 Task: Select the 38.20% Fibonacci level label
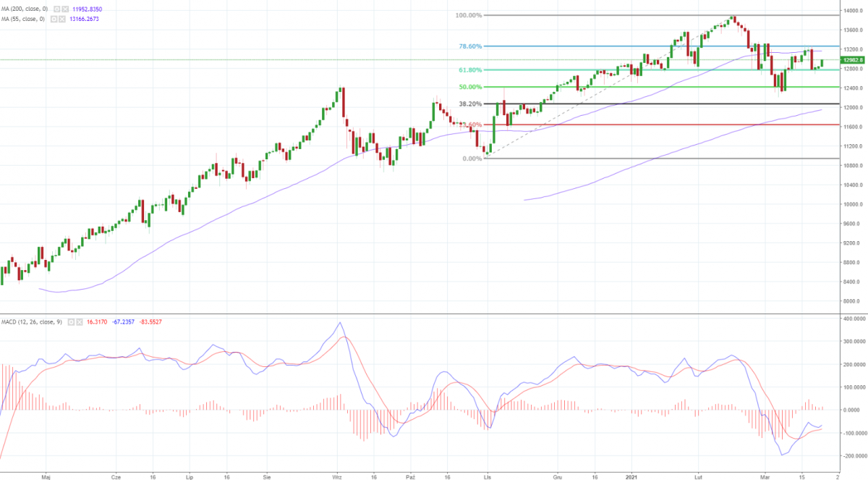pos(470,104)
